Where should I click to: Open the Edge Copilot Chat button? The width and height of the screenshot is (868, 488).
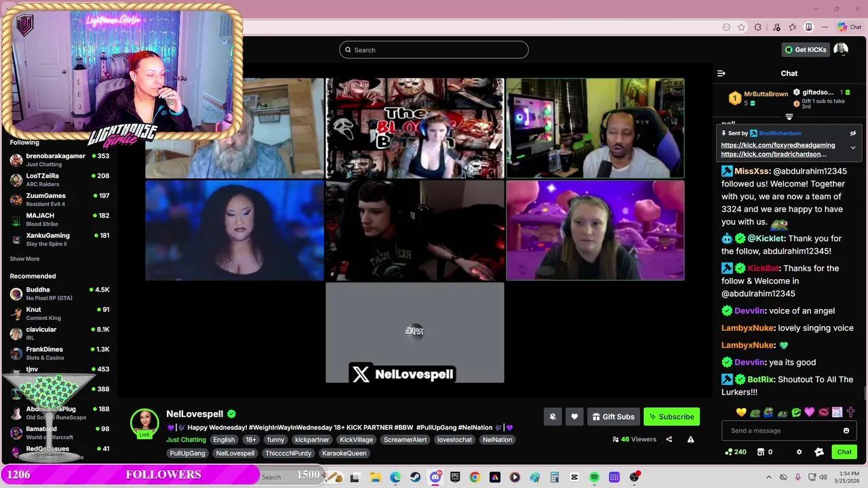point(849,27)
